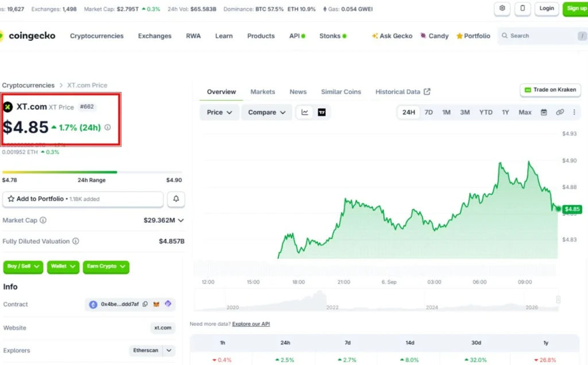The width and height of the screenshot is (588, 365).
Task: Click the Login button
Action: (x=547, y=8)
